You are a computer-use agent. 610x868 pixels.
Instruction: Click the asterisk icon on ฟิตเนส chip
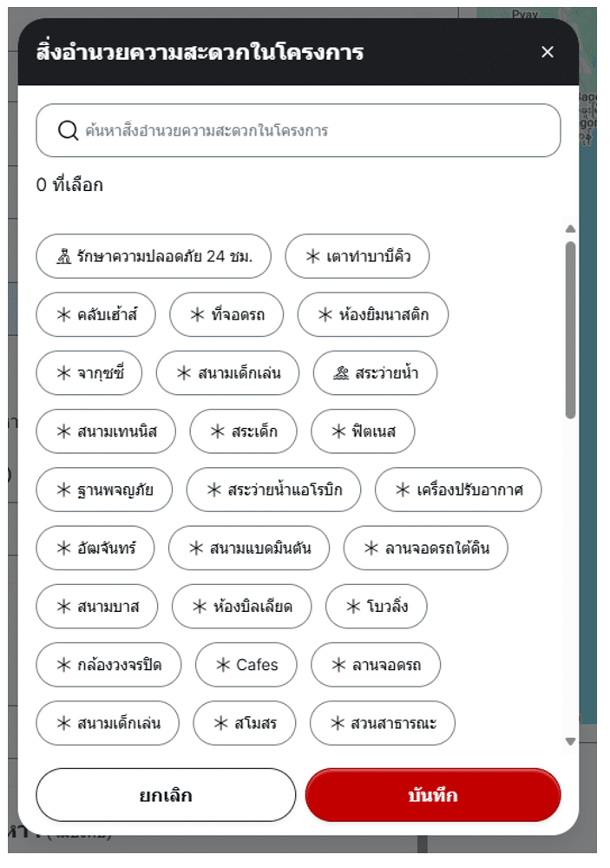pyautogui.click(x=340, y=431)
